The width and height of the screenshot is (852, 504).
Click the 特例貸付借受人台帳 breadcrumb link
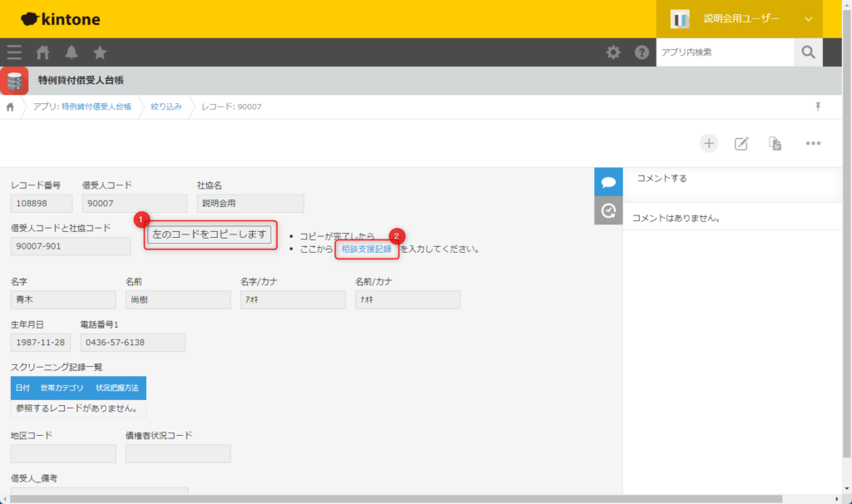point(96,106)
